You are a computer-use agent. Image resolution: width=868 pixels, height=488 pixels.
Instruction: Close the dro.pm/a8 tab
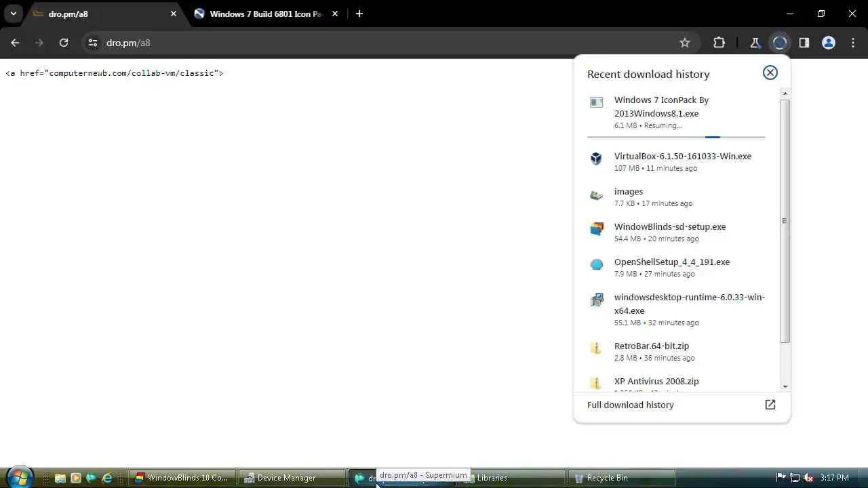(174, 14)
